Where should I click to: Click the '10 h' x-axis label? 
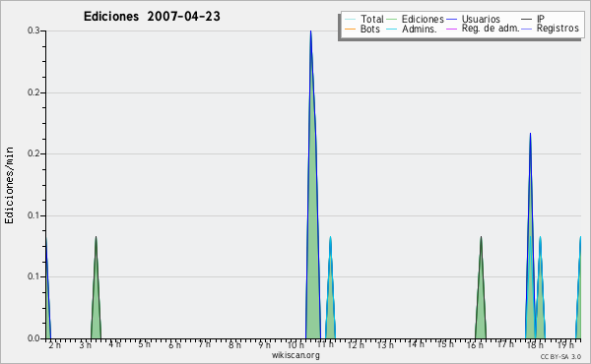[295, 344]
